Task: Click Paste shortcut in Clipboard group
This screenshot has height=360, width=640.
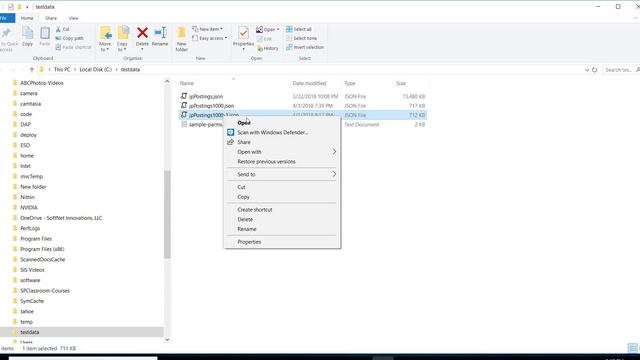Action: click(x=73, y=47)
